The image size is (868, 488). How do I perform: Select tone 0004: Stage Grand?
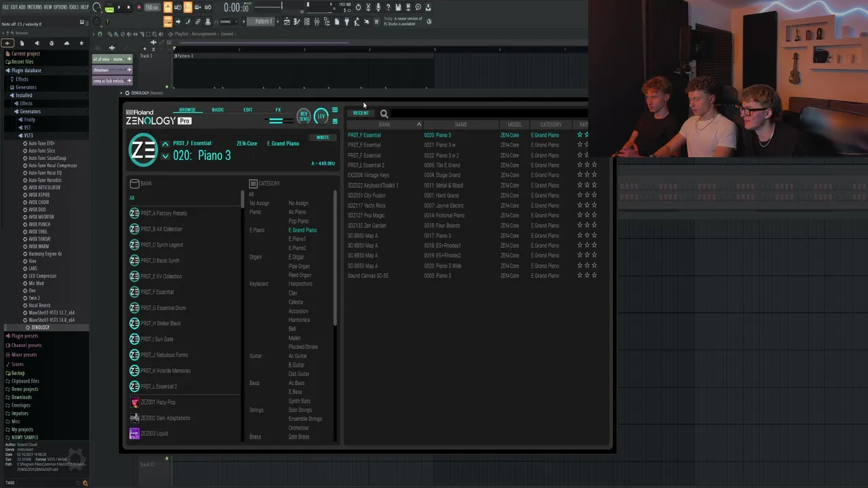coord(442,176)
